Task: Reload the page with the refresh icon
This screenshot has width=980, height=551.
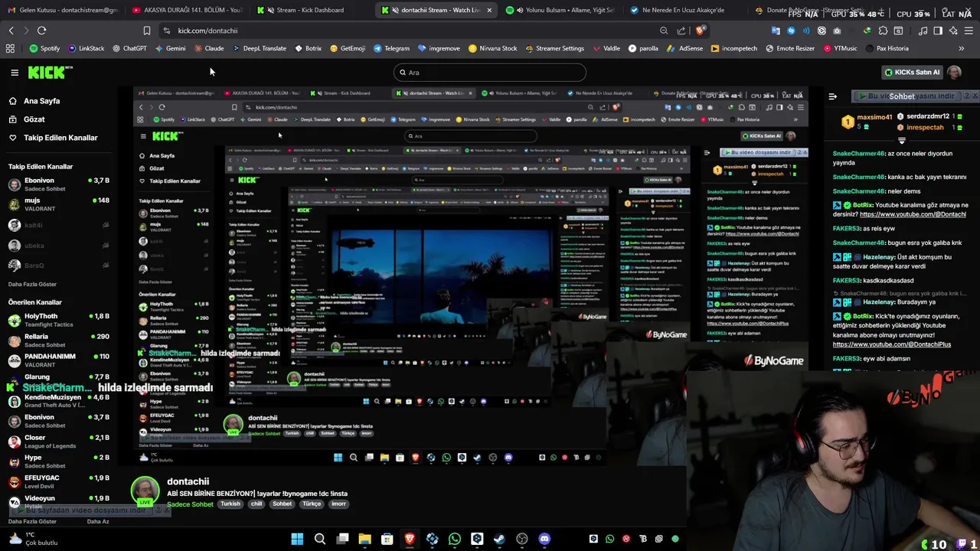Action: click(41, 31)
